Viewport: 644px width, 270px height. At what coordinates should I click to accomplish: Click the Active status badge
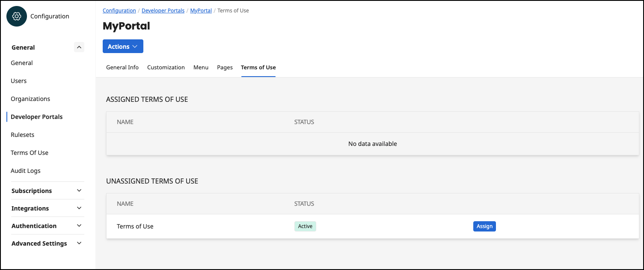305,226
